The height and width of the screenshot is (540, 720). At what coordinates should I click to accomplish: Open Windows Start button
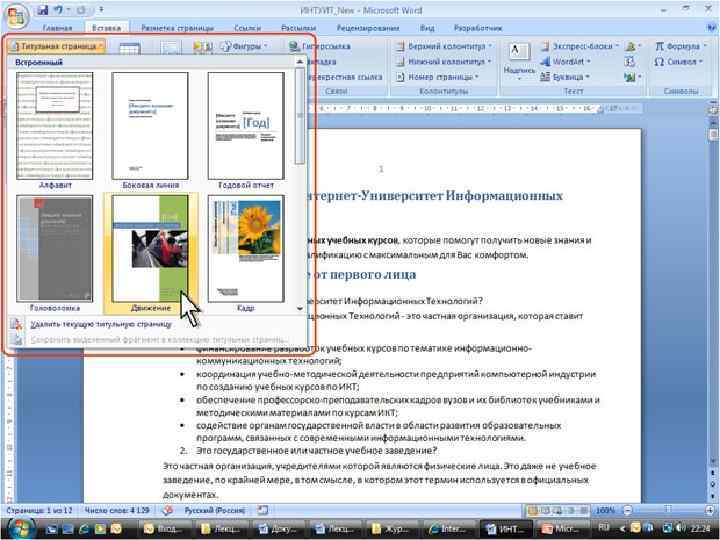tap(20, 529)
